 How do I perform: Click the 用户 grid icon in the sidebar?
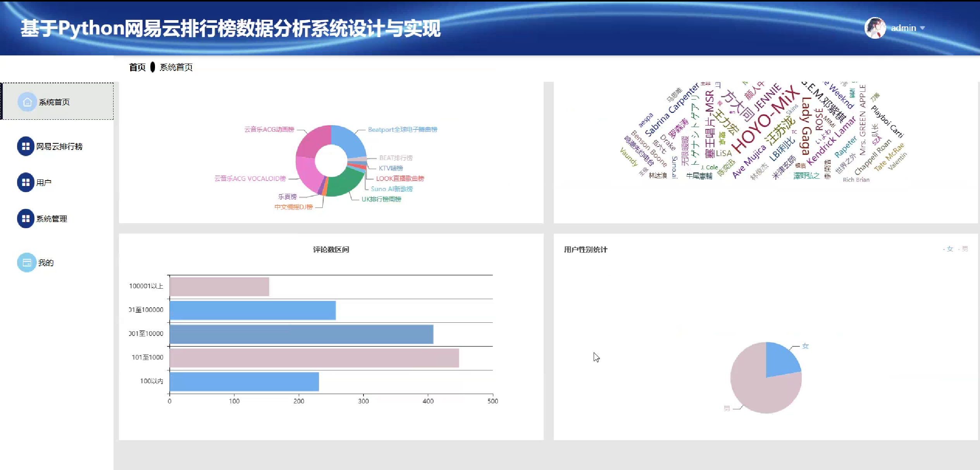point(26,182)
